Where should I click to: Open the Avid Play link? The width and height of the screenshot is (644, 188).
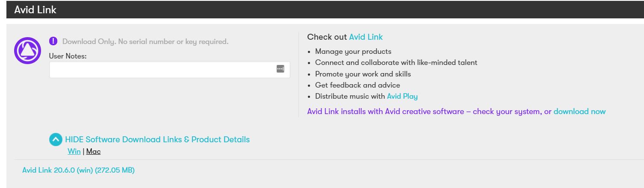[x=402, y=97]
